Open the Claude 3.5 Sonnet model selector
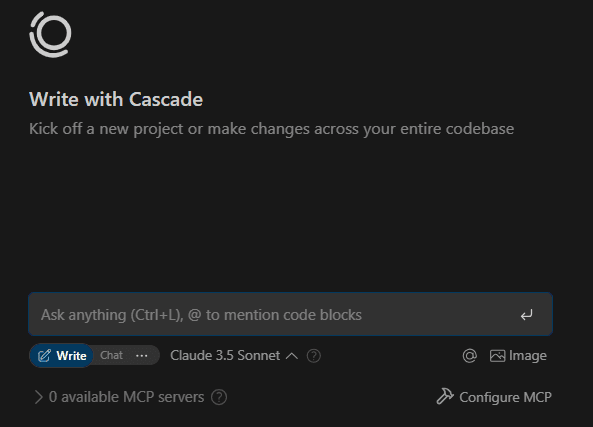The height and width of the screenshot is (427, 593). pos(234,356)
